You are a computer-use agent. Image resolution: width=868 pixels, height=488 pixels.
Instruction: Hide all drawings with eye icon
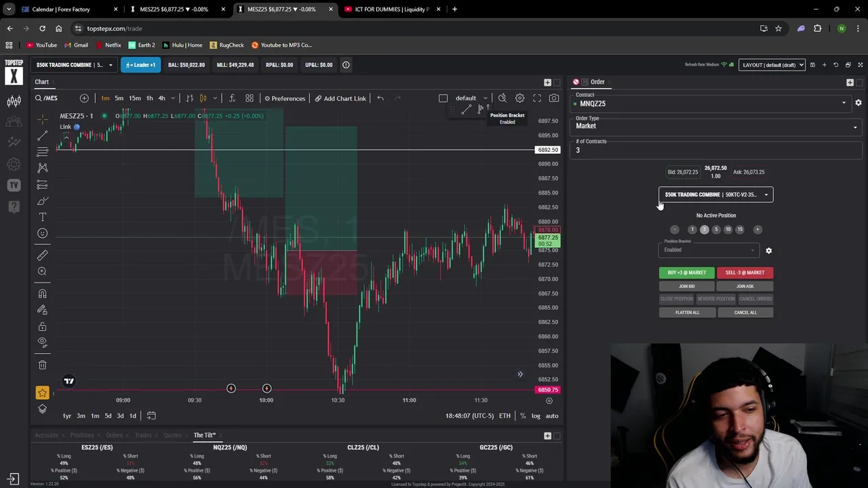(43, 342)
